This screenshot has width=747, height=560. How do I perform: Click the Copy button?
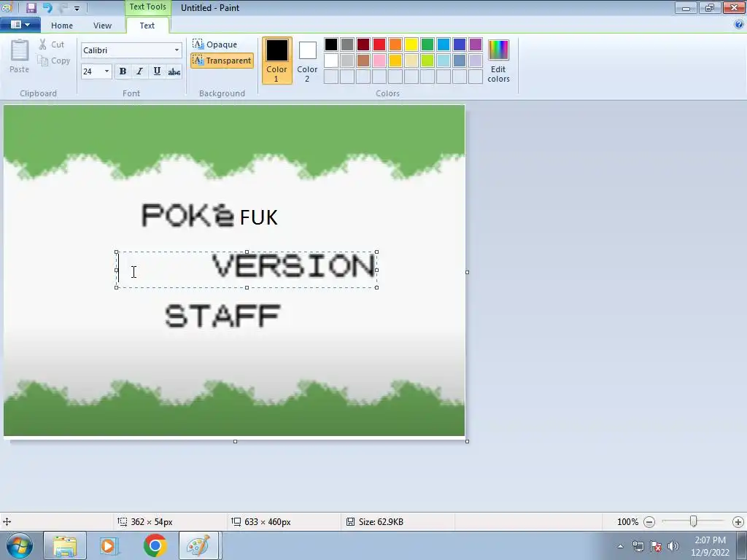point(54,61)
